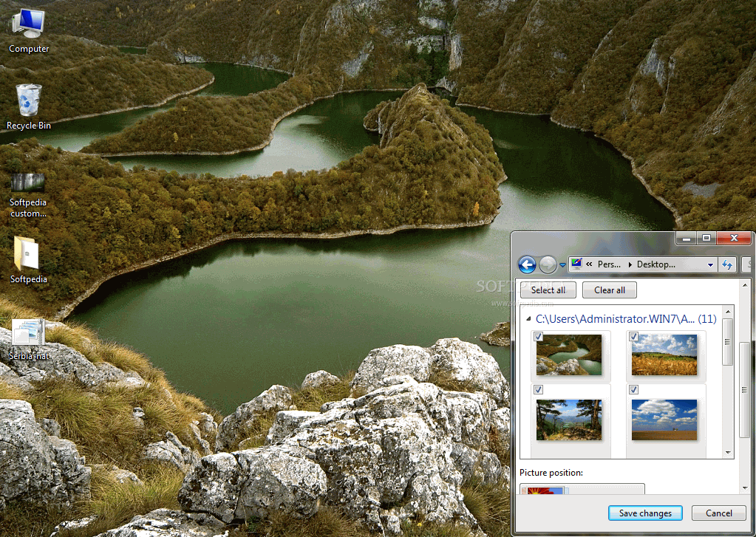Click the C:\Users\Administrator.WIN7\A... (11) group header
This screenshot has height=537, width=756.
pos(626,318)
